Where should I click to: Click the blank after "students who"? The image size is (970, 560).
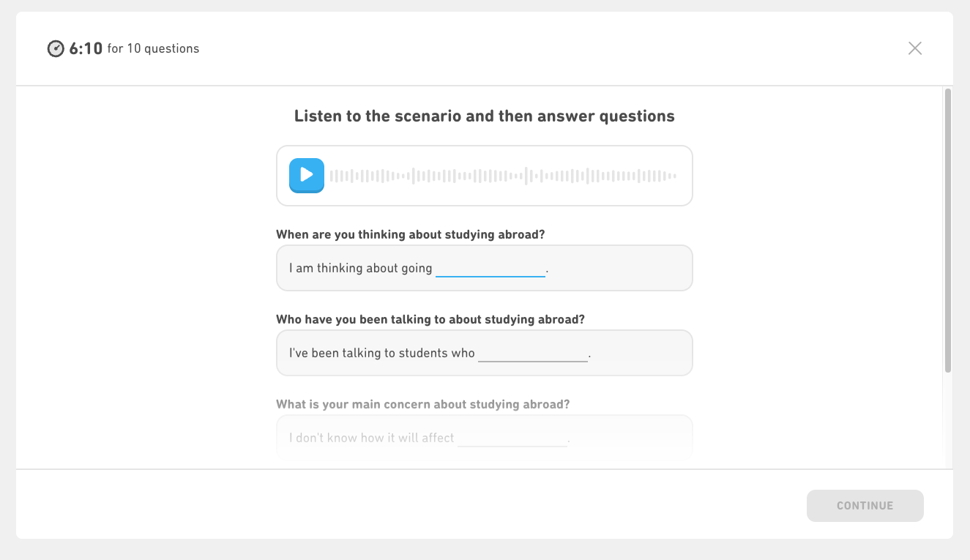(533, 354)
